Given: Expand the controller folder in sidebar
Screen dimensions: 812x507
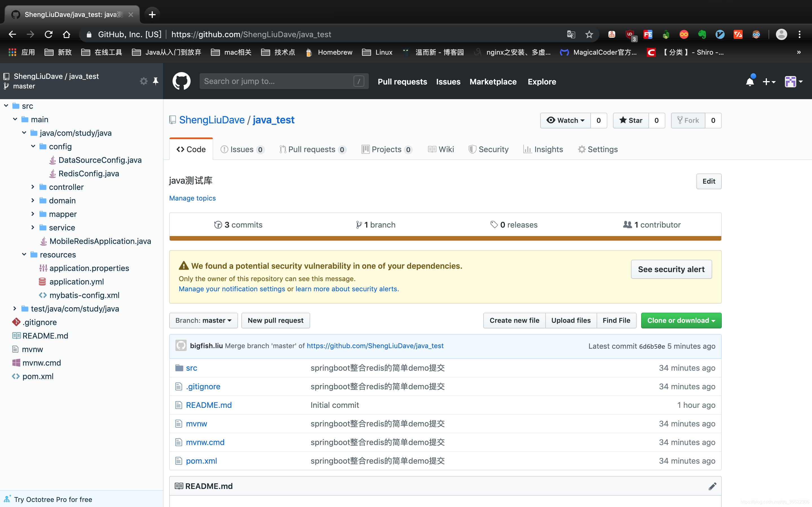Looking at the screenshot, I should [32, 187].
